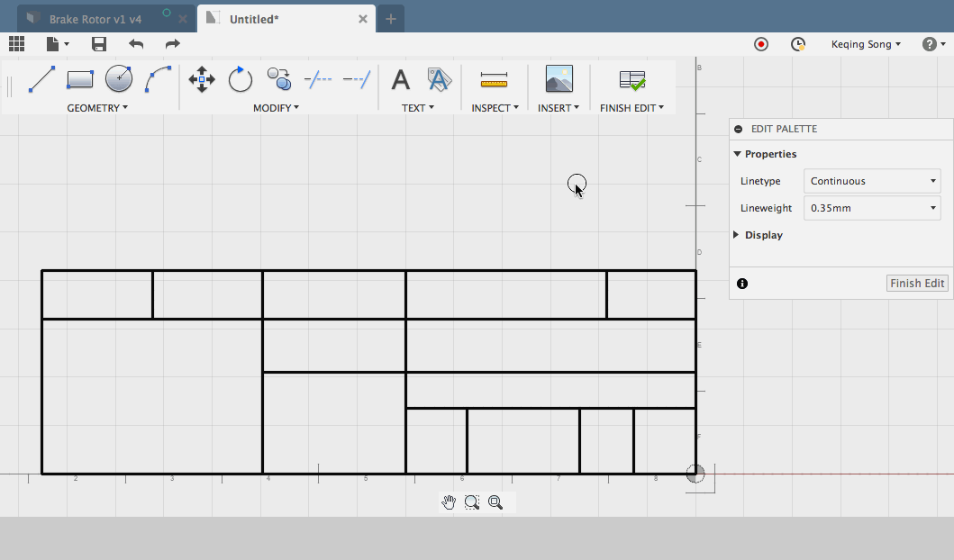Select the Arc tool icon
Viewport: 954px width, 560px height.
(x=158, y=80)
